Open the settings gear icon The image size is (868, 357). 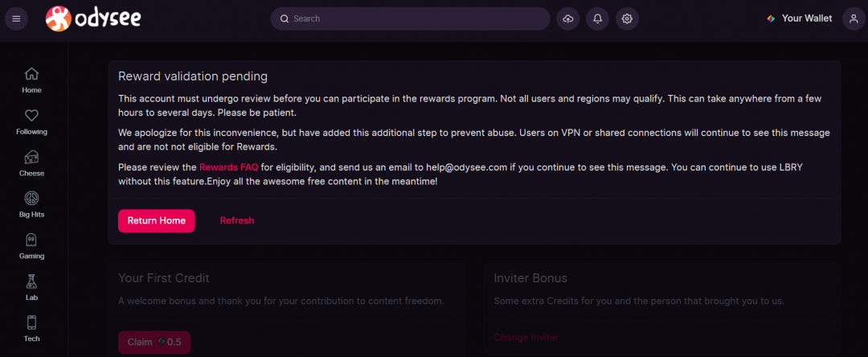627,18
